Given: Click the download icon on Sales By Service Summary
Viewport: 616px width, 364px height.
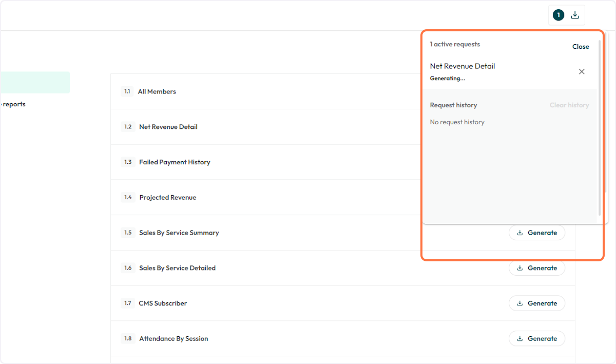Looking at the screenshot, I should tap(521, 233).
